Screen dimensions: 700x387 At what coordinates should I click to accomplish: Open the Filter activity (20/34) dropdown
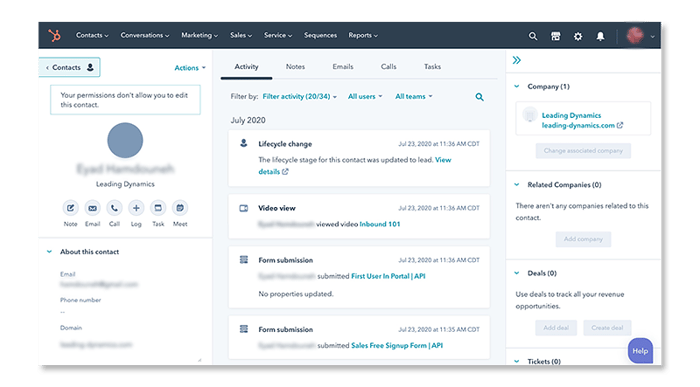(x=300, y=96)
